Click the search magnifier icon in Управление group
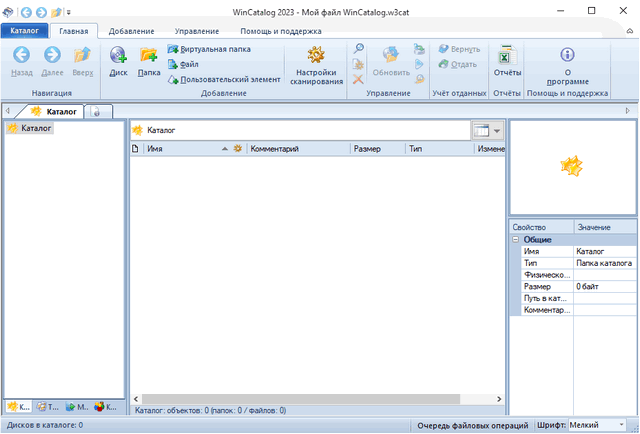Image resolution: width=640 pixels, height=434 pixels. pyautogui.click(x=358, y=49)
